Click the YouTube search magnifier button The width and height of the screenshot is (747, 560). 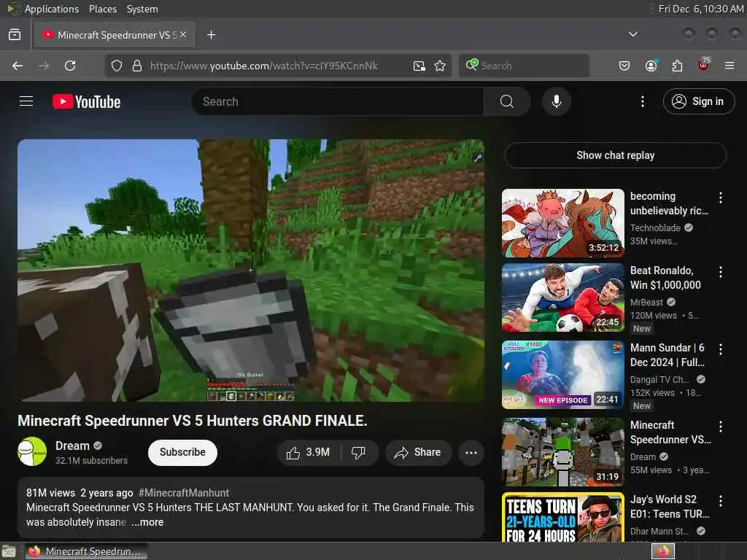pos(506,101)
